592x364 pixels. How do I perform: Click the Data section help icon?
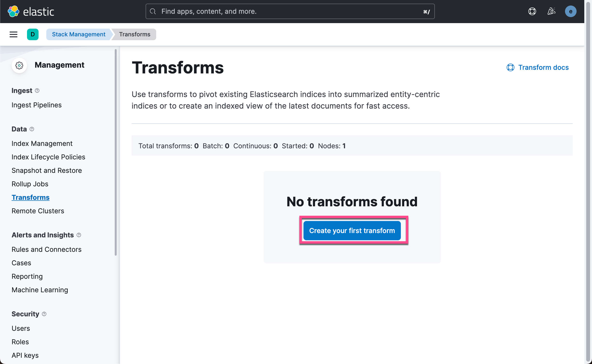pyautogui.click(x=32, y=129)
